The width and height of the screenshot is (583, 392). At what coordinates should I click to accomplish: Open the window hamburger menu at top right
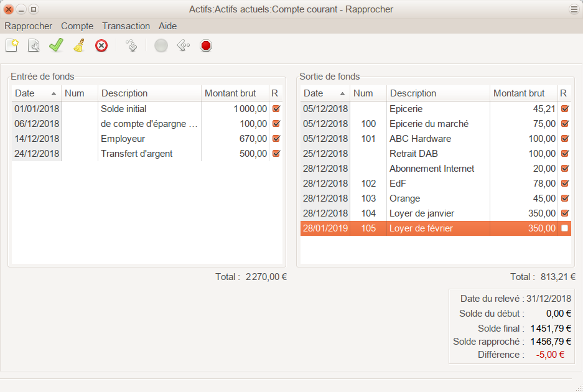574,9
